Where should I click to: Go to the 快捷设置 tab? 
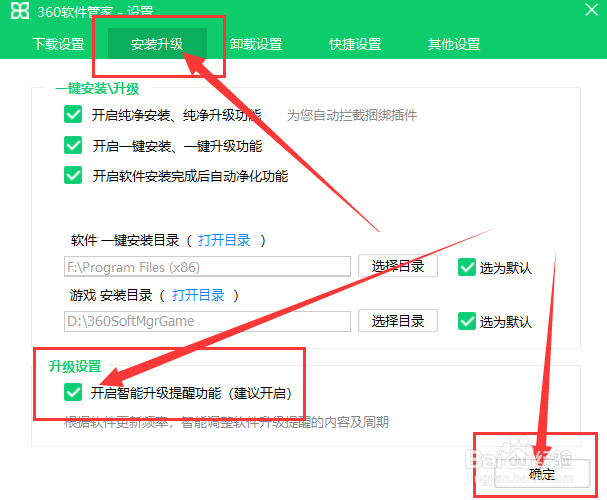[355, 44]
